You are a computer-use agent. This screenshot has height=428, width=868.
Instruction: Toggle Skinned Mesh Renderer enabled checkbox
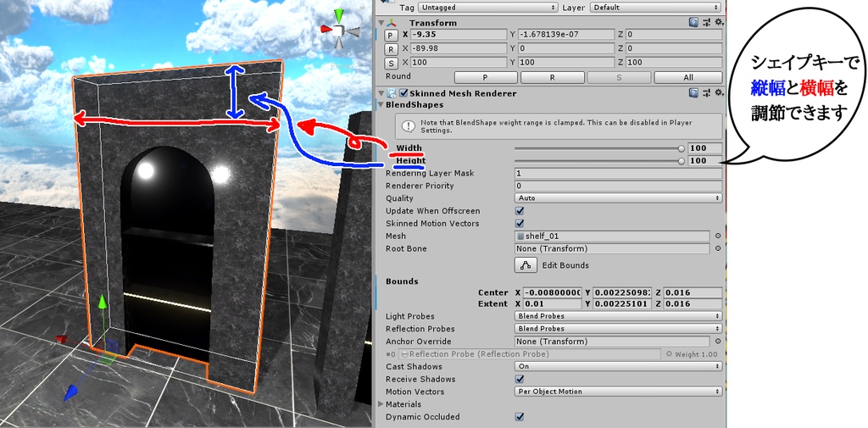click(x=403, y=93)
